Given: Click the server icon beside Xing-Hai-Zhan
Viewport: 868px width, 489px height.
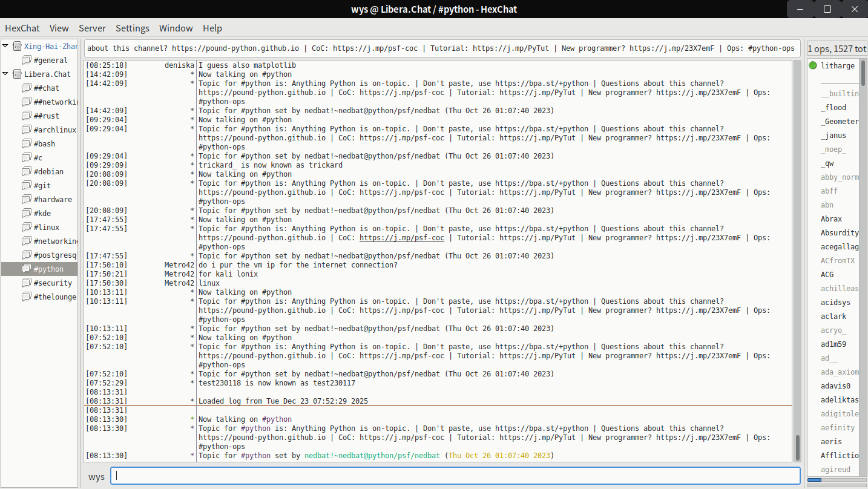Looking at the screenshot, I should click(x=17, y=46).
